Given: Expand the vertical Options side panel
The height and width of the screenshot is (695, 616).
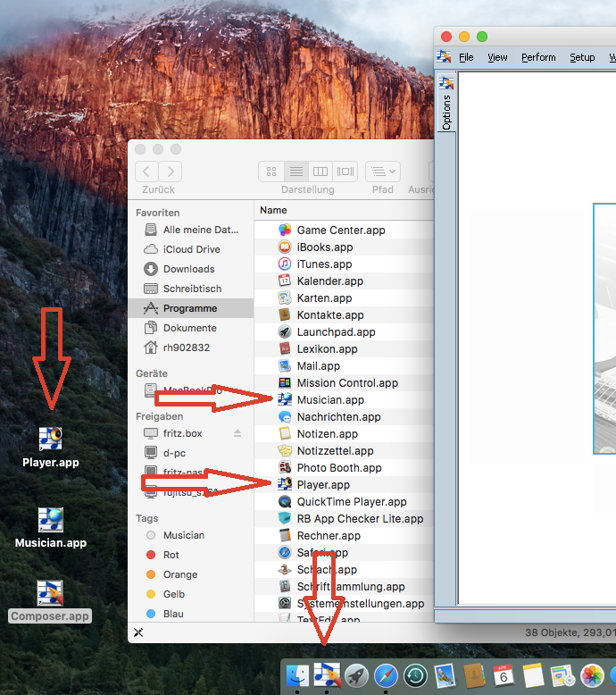Looking at the screenshot, I should [x=446, y=113].
